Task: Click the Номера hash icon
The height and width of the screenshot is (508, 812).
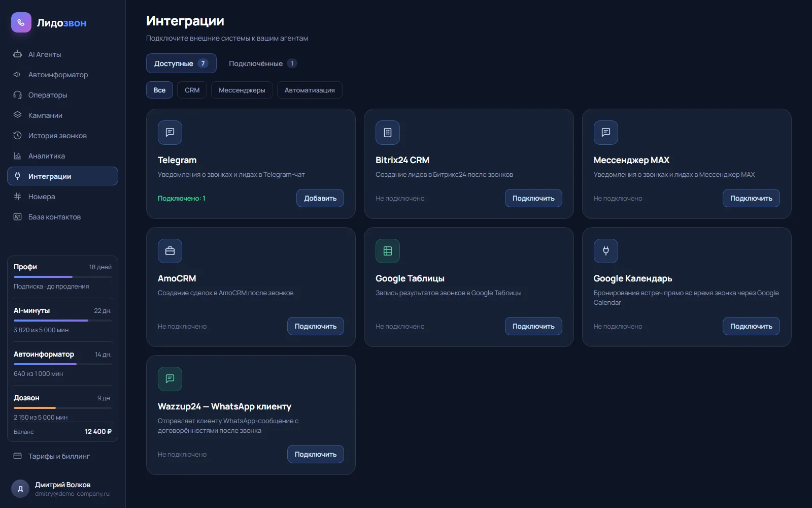Action: [x=17, y=196]
